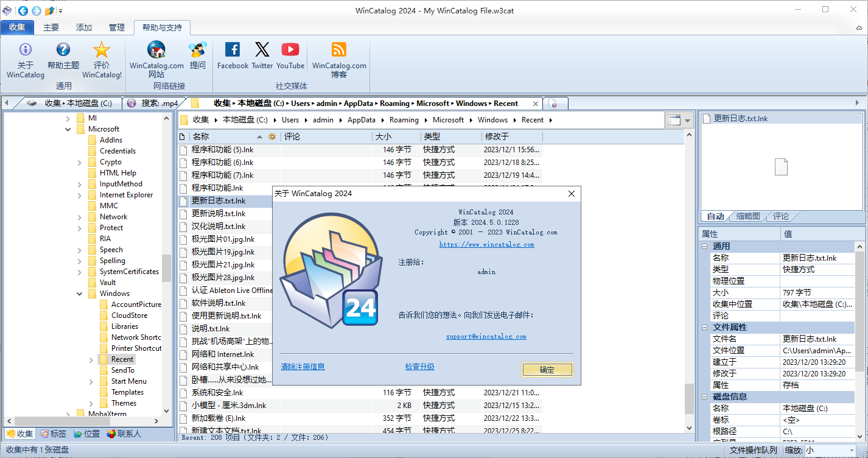Open the Twitter X icon
Screen dimensions: 868x458
262,49
